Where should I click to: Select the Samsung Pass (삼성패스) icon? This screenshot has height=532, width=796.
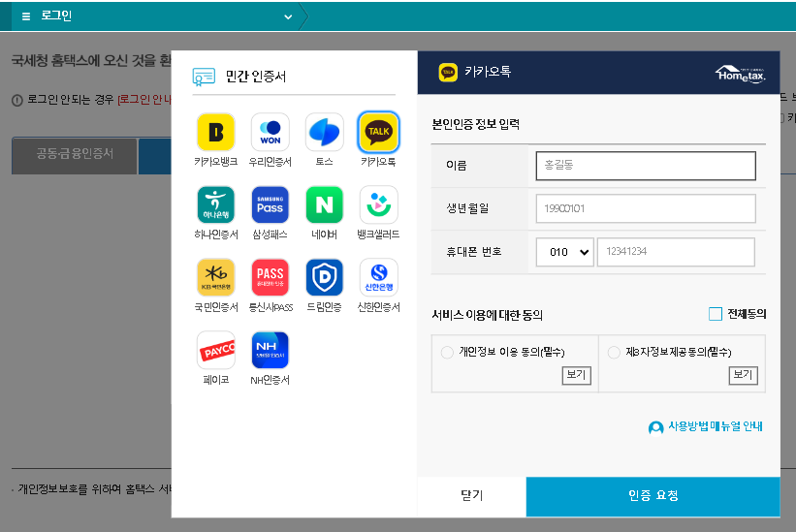271,204
